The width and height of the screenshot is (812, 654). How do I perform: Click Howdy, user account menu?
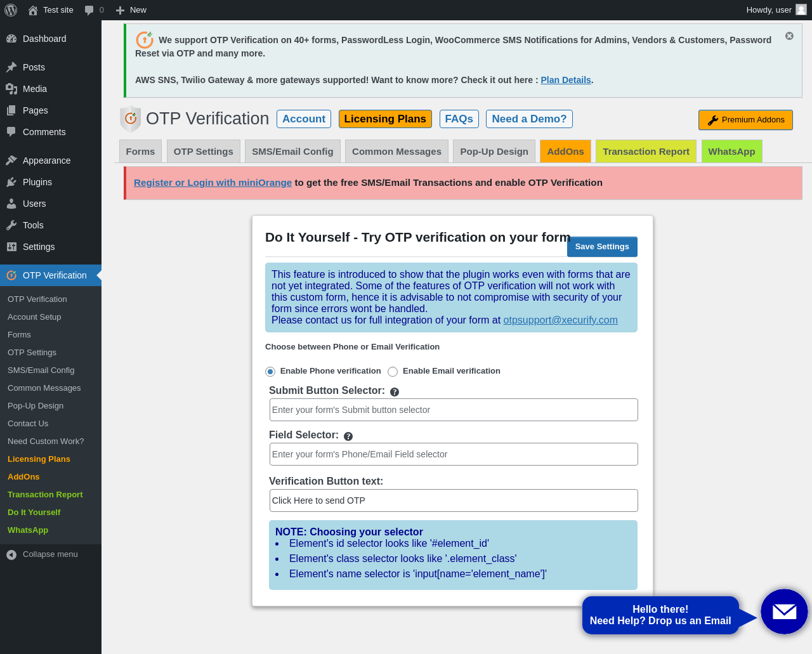776,10
